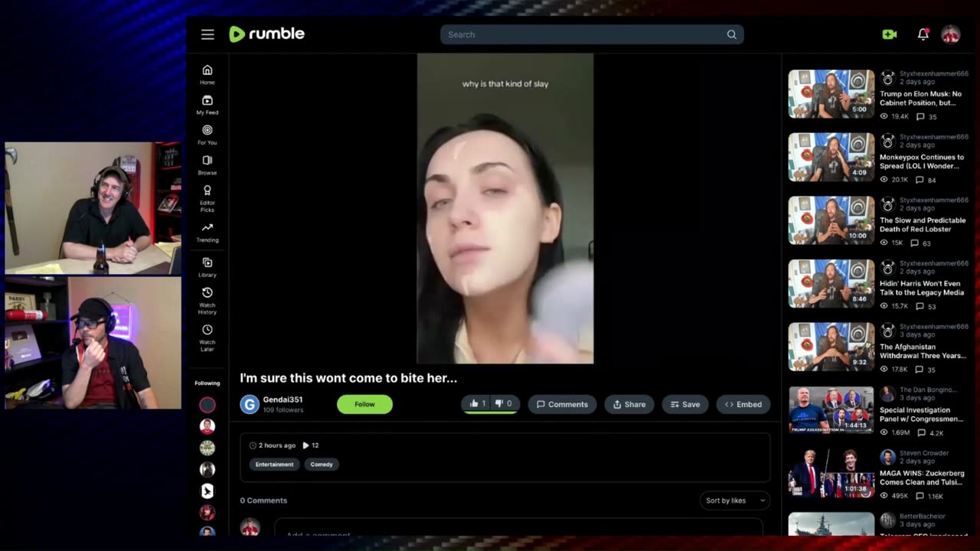Open Editor Picks in sidebar
This screenshot has height=551, width=980.
207,198
